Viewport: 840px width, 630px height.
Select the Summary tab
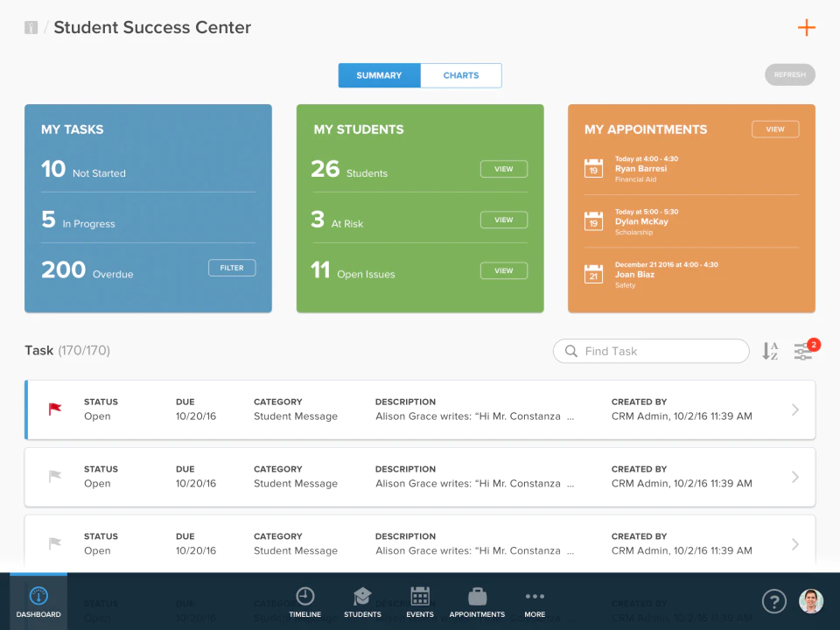pyautogui.click(x=379, y=75)
